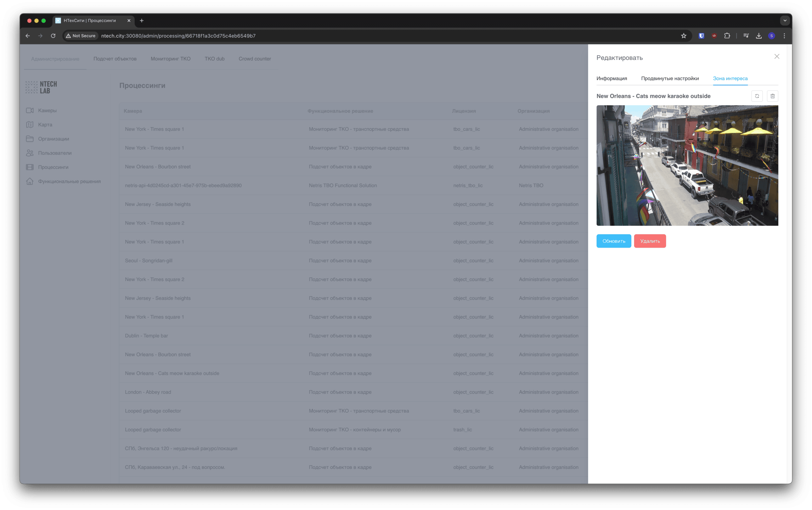Bookmark this page with star icon
Screen dimensions: 812x510
point(683,36)
